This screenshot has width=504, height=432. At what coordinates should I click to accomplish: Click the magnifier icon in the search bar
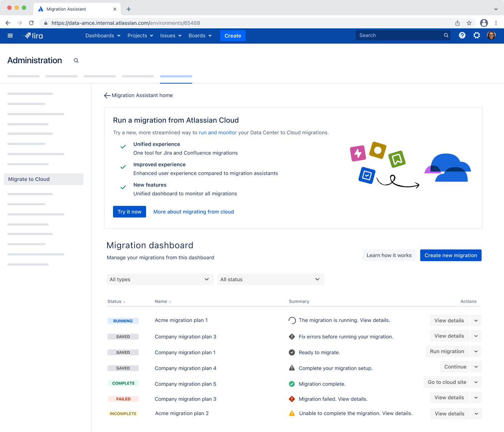pyautogui.click(x=446, y=35)
